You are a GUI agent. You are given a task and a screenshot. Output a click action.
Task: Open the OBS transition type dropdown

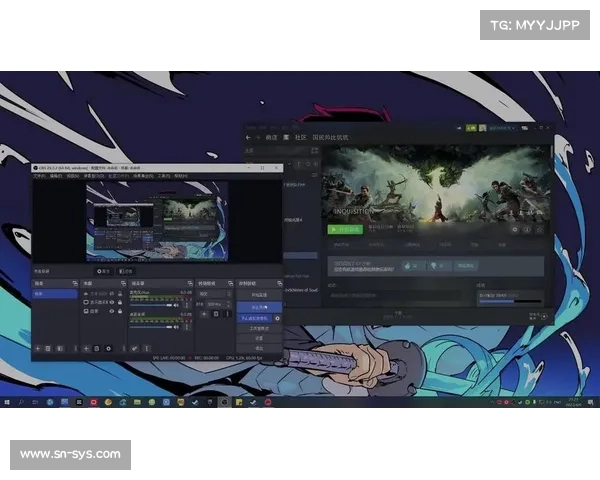tap(215, 294)
